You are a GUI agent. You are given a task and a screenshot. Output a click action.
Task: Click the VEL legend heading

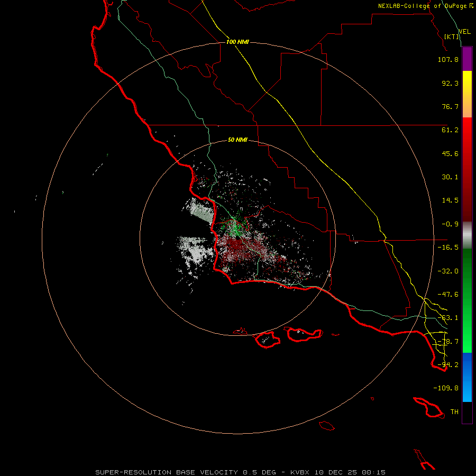[x=464, y=31]
